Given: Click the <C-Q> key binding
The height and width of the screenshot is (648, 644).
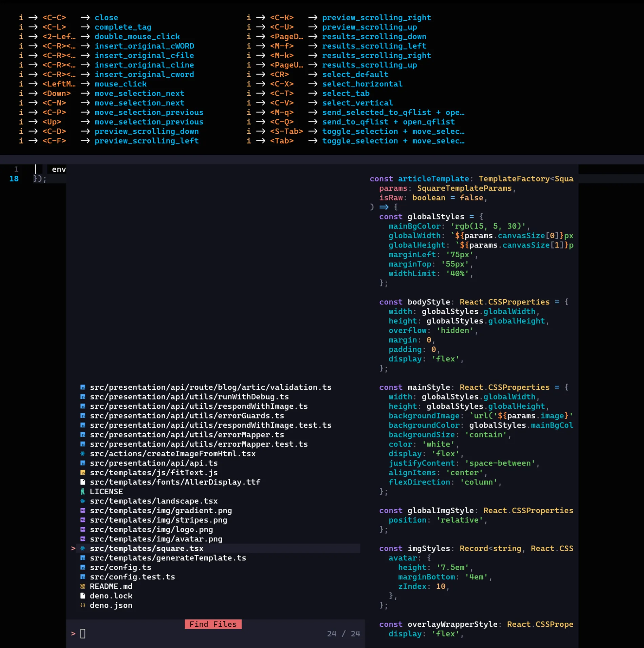Looking at the screenshot, I should [282, 122].
